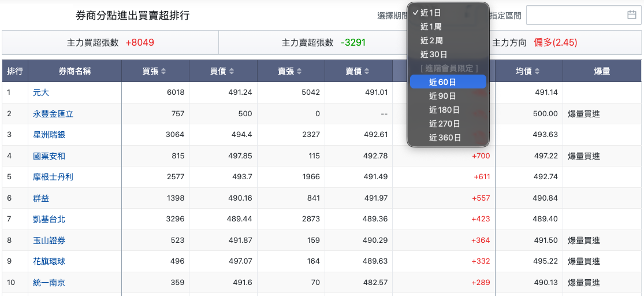Click 爆量買進 in the 國票安和 row

pos(584,156)
